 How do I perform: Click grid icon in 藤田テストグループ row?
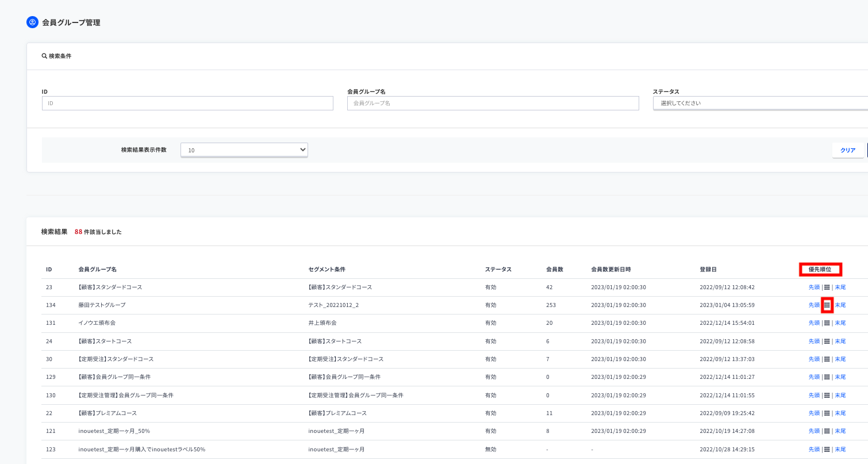click(x=827, y=305)
